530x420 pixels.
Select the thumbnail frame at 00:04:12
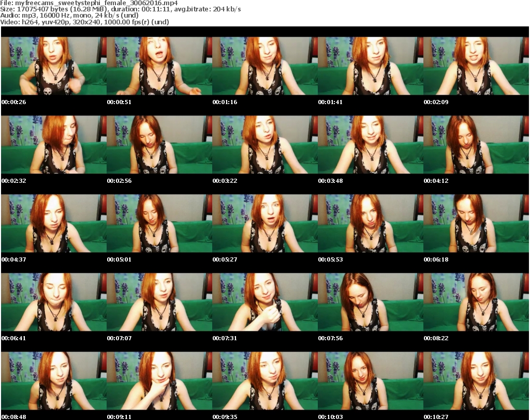click(476, 144)
